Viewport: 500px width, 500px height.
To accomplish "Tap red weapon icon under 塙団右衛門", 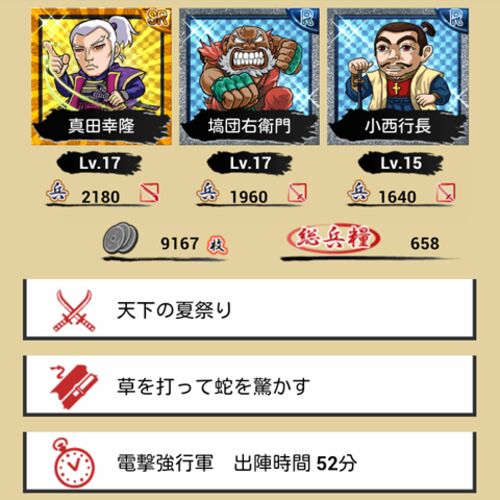I will pyautogui.click(x=297, y=192).
